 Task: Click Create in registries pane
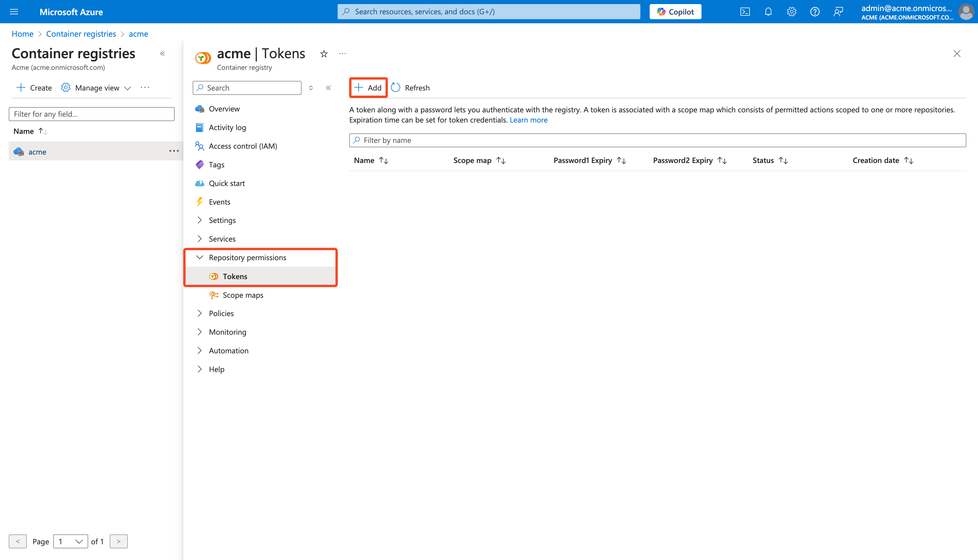click(34, 88)
